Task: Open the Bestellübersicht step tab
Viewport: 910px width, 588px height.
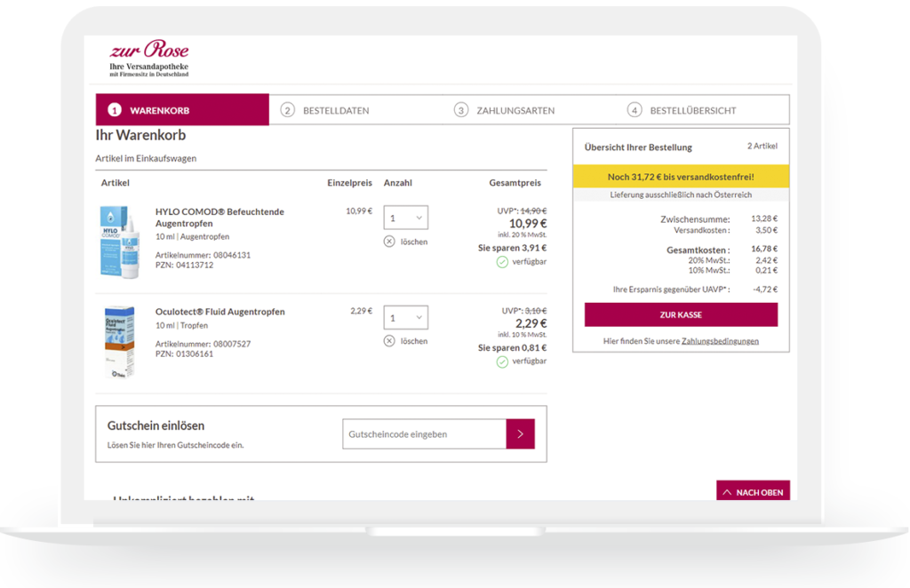Action: pos(692,111)
